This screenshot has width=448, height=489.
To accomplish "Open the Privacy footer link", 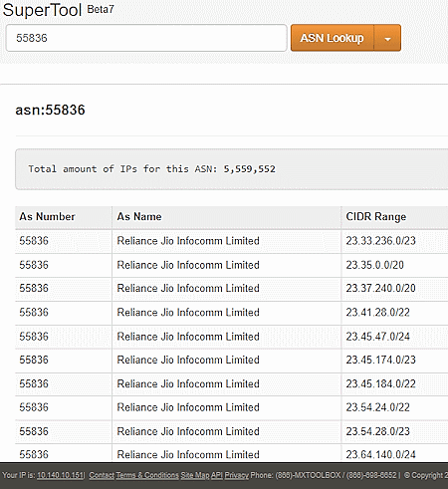I will coord(237,475).
